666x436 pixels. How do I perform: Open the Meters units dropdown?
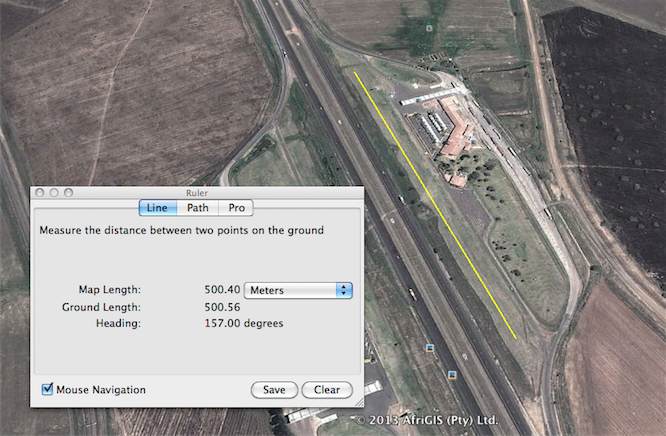298,290
